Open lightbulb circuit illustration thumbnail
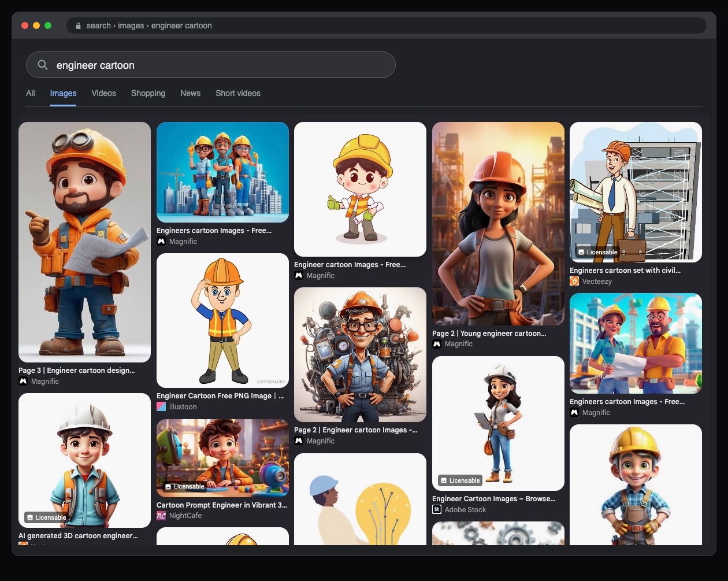The image size is (728, 581). pyautogui.click(x=360, y=499)
